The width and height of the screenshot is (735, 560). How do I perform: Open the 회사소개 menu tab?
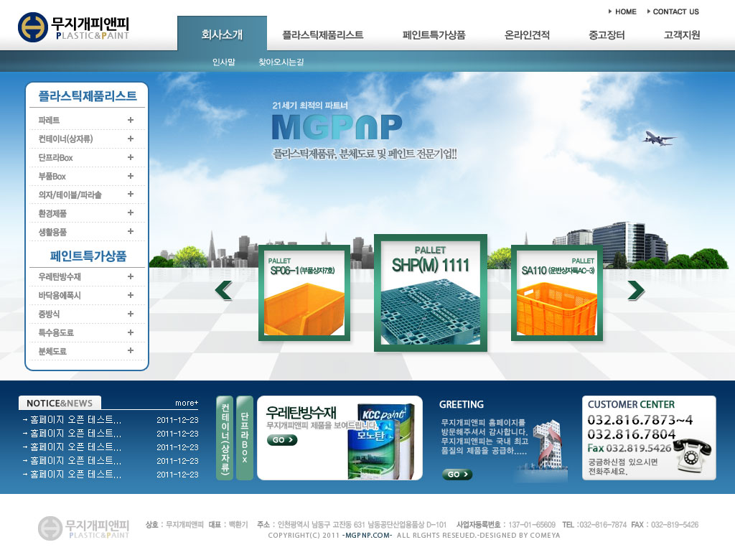(222, 34)
